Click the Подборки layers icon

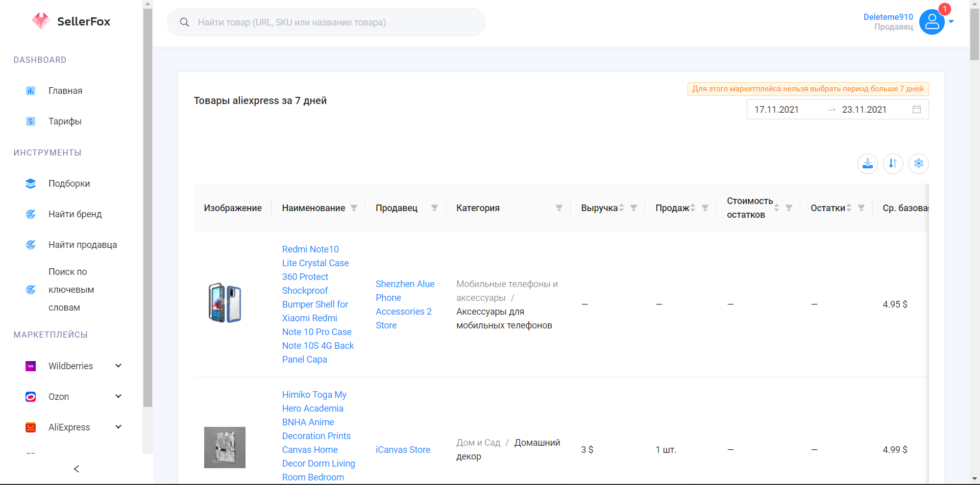coord(31,184)
